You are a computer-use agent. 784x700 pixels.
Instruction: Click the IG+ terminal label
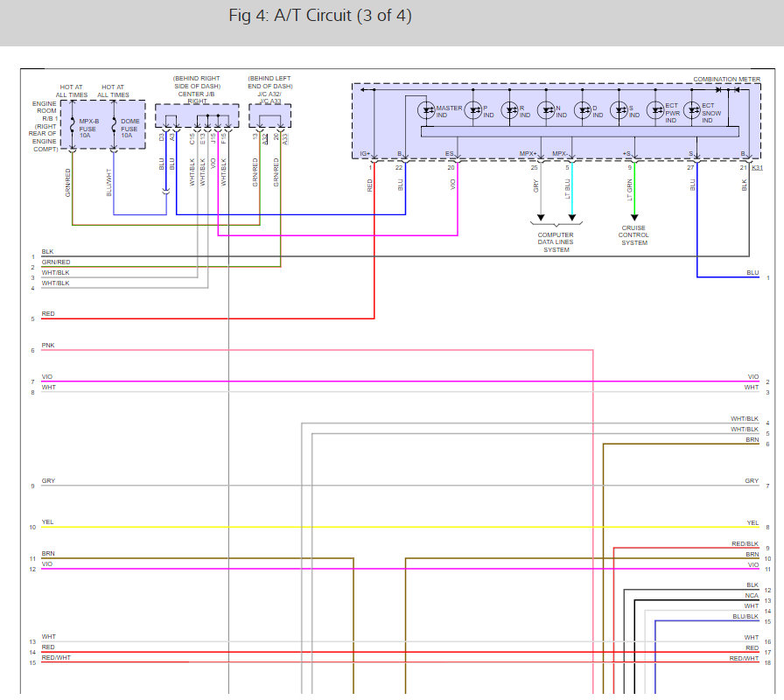[365, 153]
